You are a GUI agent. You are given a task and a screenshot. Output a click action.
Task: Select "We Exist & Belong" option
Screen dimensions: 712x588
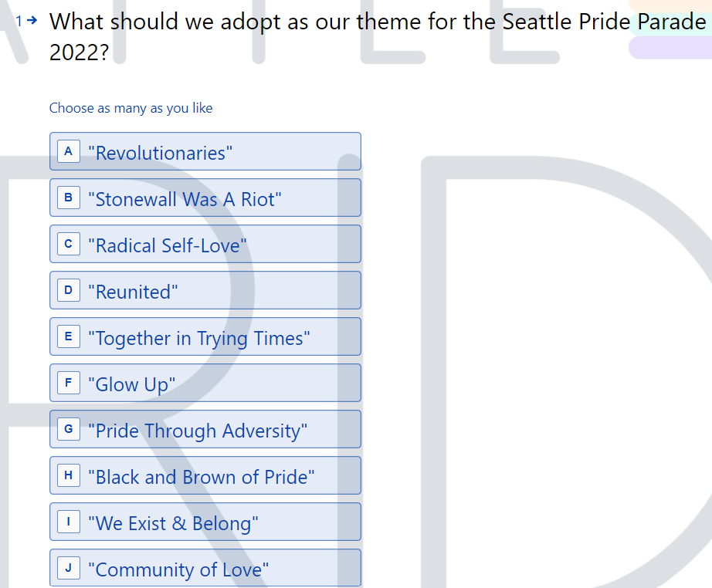205,522
